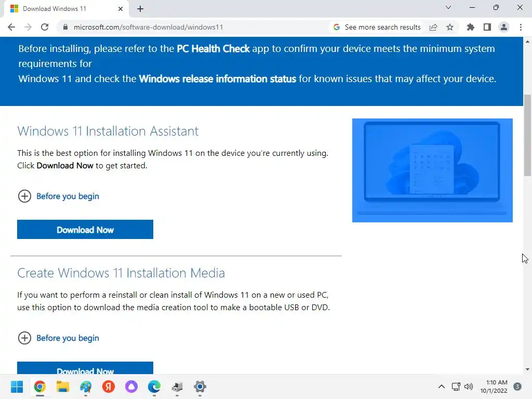The height and width of the screenshot is (399, 532).
Task: Reload the current page
Action: 45,27
